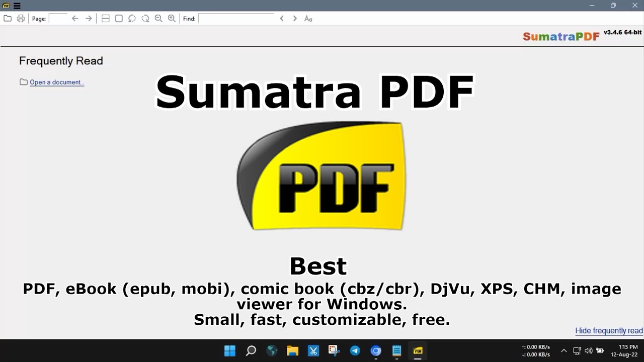Find previous match chevron
This screenshot has width=644, height=362.
[282, 19]
